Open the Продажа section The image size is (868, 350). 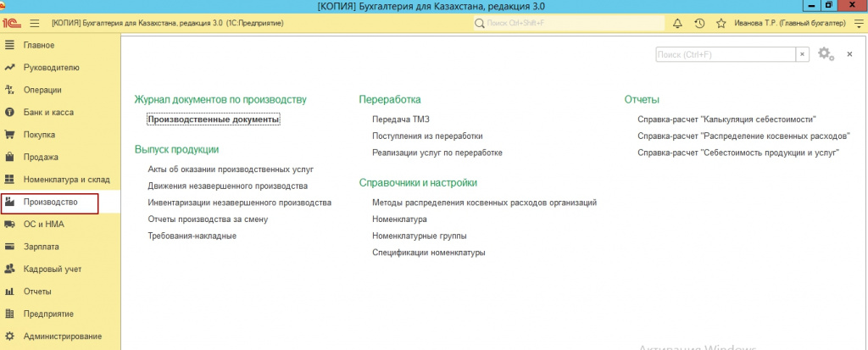[41, 158]
